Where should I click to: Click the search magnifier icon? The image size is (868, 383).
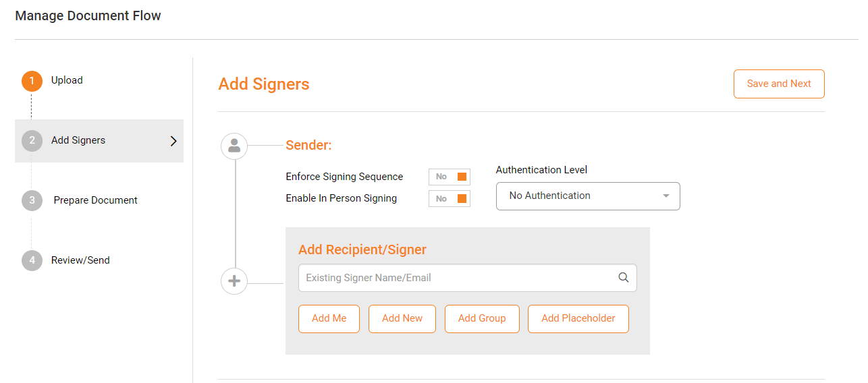point(623,278)
